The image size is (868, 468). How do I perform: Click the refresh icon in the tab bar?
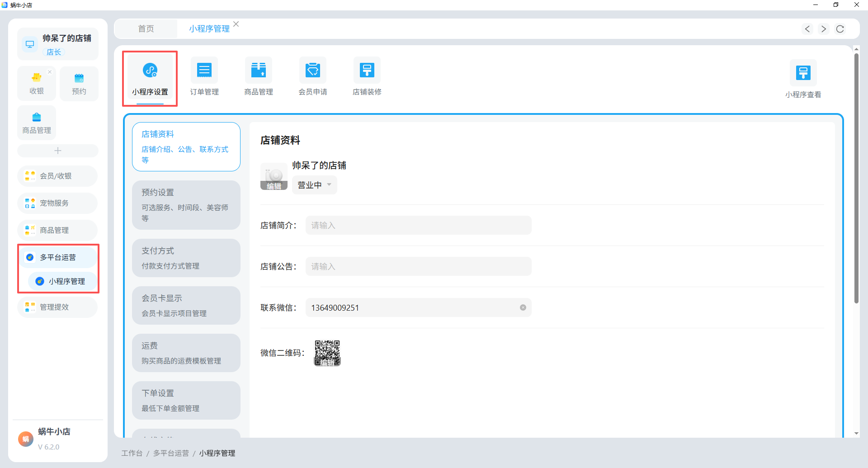click(840, 29)
